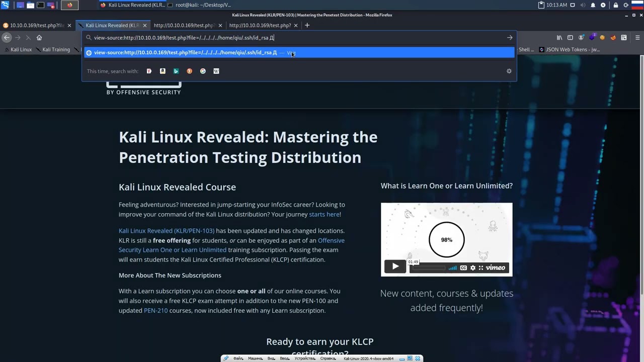The image size is (644, 362).
Task: Open the Файл menu in VirtualBox toolbar
Action: pos(238,358)
